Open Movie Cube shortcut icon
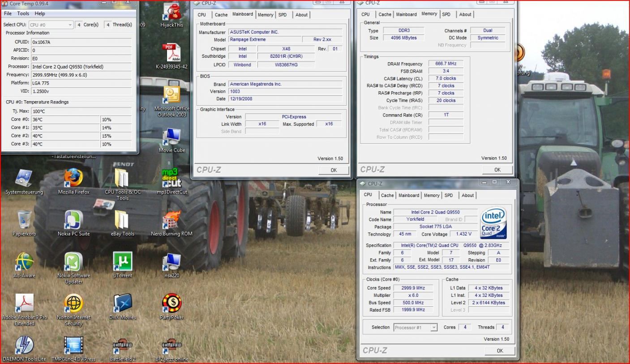The image size is (630, 364). pos(171,140)
